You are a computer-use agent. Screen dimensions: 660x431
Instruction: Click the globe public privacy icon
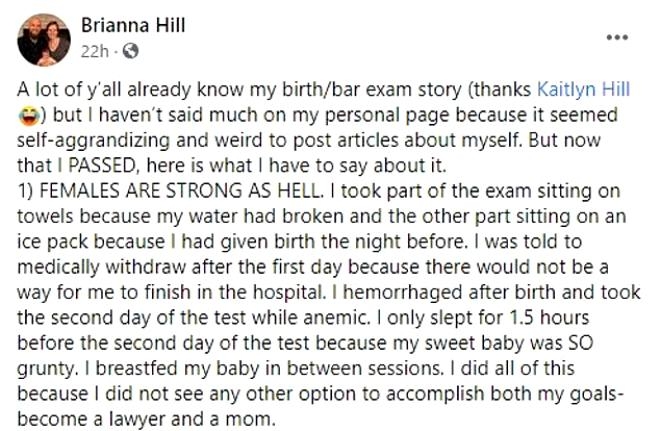(131, 50)
